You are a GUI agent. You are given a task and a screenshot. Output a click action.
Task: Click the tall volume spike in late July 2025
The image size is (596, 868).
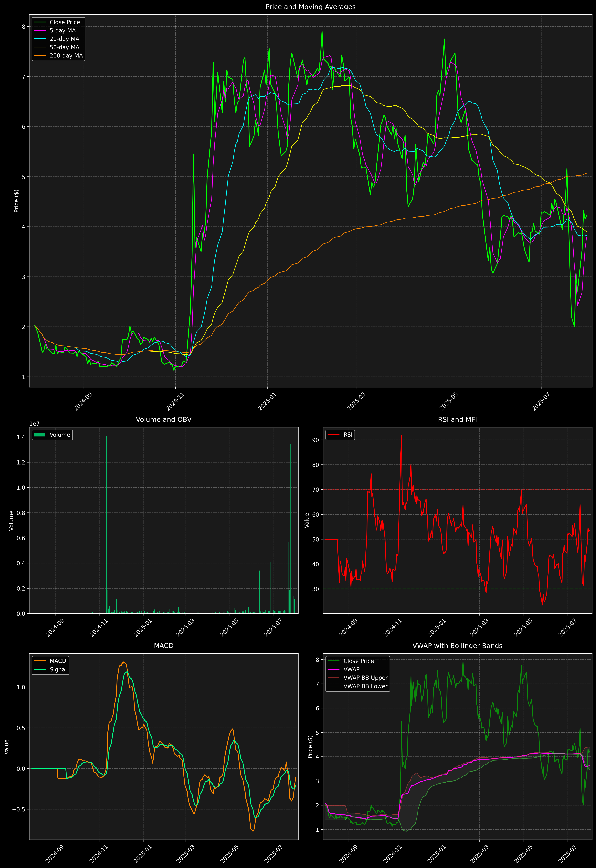(x=290, y=529)
